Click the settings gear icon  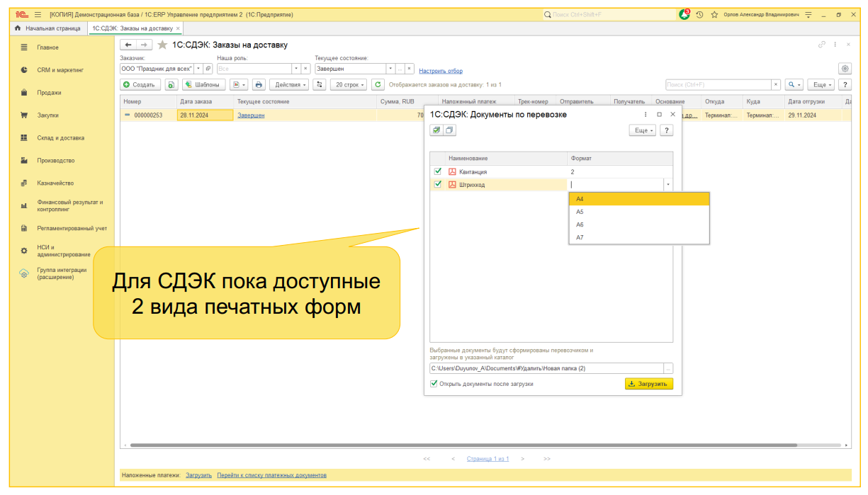(x=845, y=69)
